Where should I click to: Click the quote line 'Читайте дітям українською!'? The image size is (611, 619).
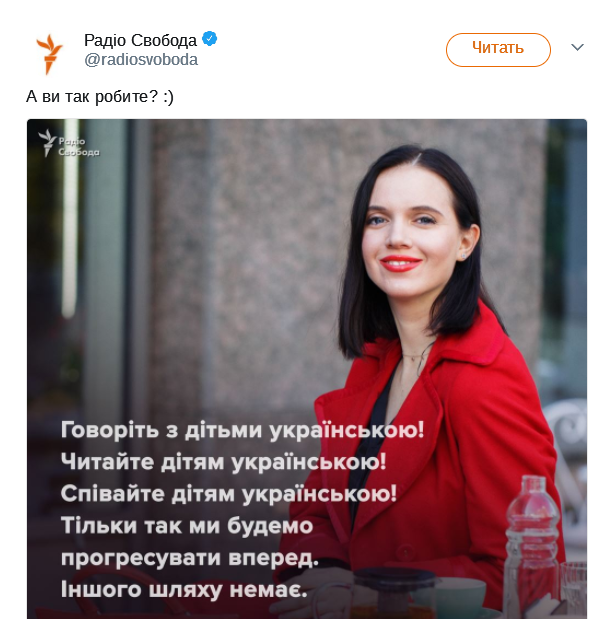tap(223, 462)
